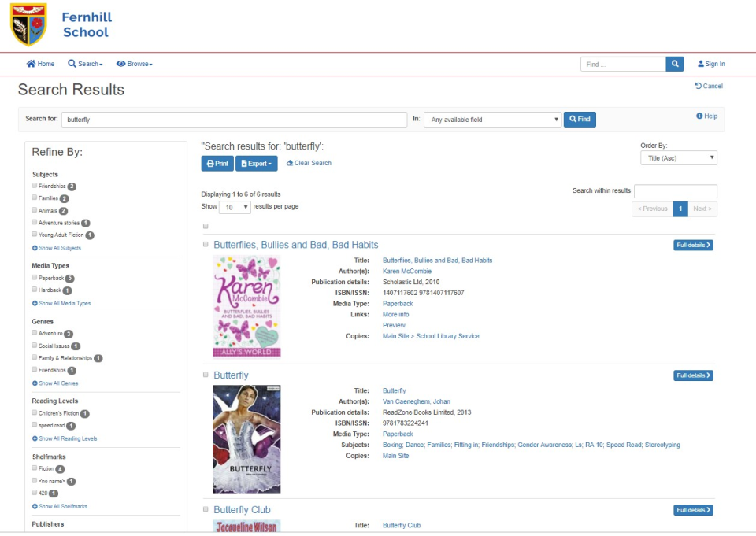Screen dimensions: 756x536
Task: Click the Export file icon
Action: (244, 163)
